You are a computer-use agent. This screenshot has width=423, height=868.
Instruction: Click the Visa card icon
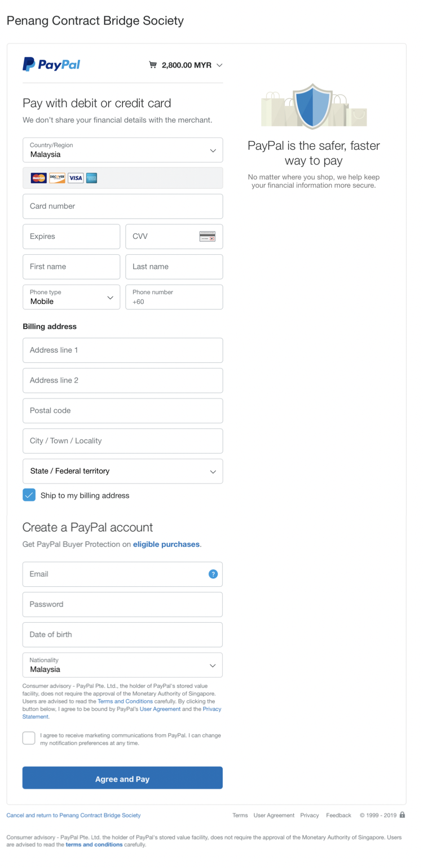click(x=76, y=178)
